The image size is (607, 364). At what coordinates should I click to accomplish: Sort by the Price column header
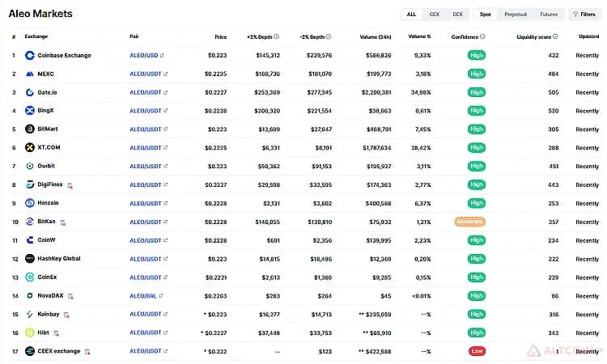pyautogui.click(x=221, y=36)
